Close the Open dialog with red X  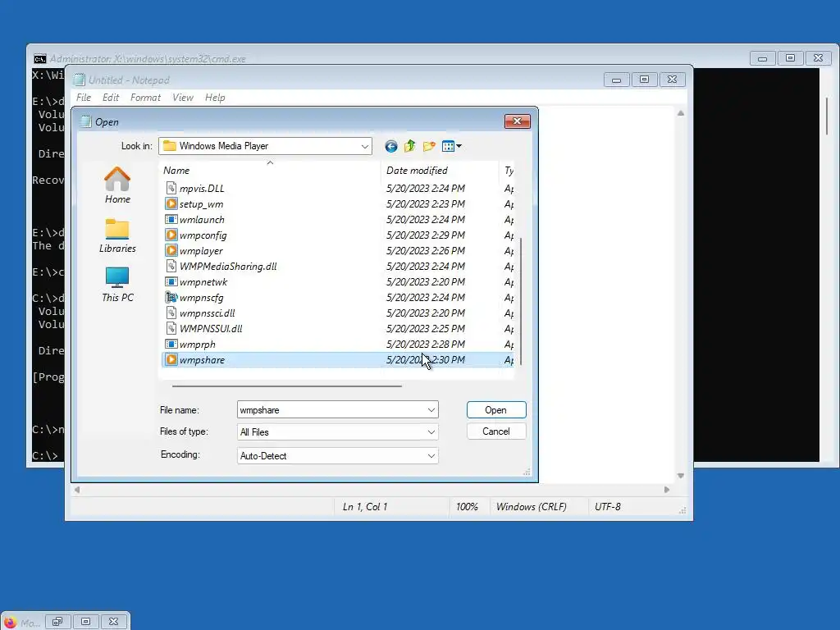click(517, 121)
